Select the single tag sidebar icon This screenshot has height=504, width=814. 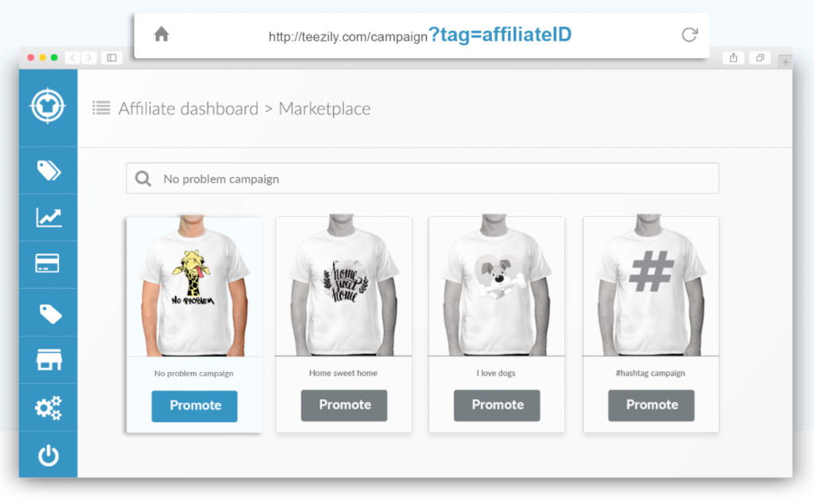coord(50,314)
